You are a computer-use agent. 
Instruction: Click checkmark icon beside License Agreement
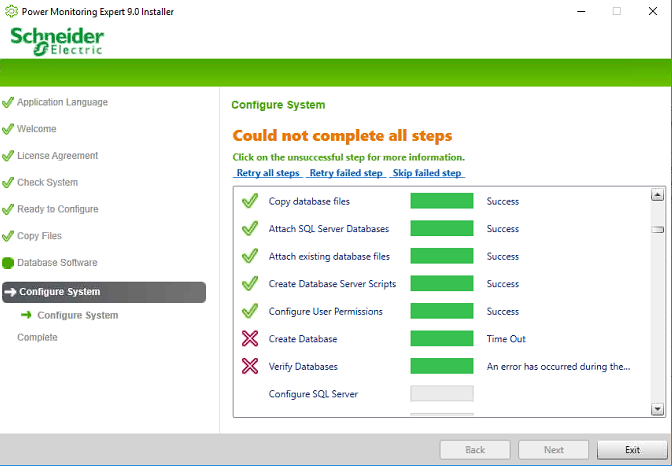8,156
